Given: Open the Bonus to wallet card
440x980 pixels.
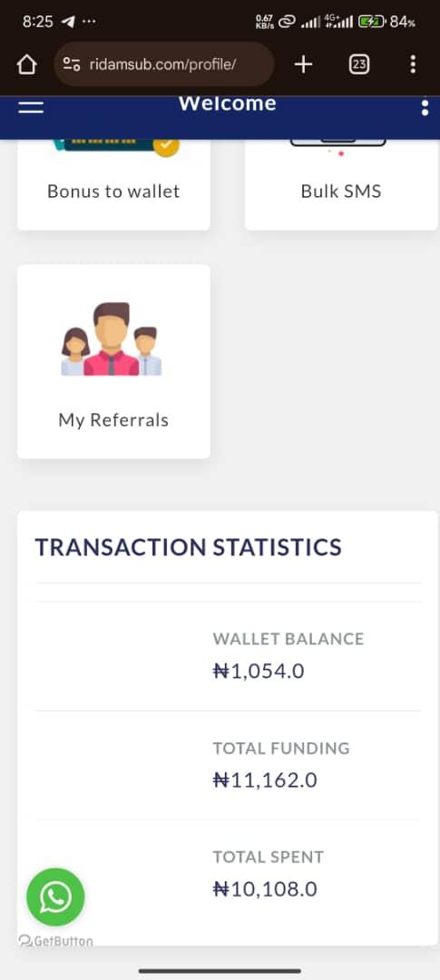Looking at the screenshot, I should click(113, 184).
